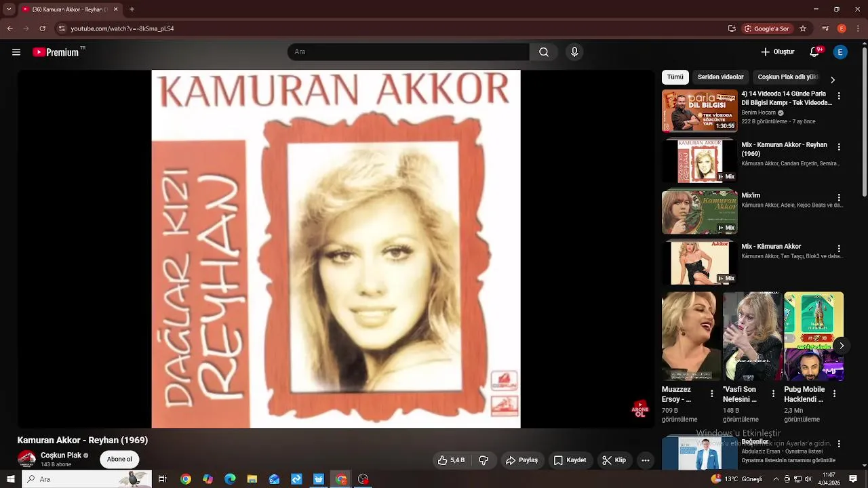Click the browser address bar URL

[122, 28]
